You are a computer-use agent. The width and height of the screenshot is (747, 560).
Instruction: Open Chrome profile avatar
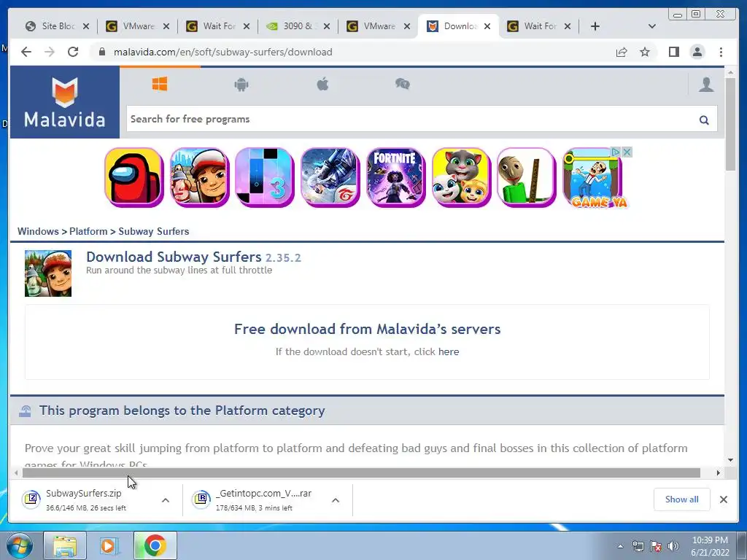point(697,52)
